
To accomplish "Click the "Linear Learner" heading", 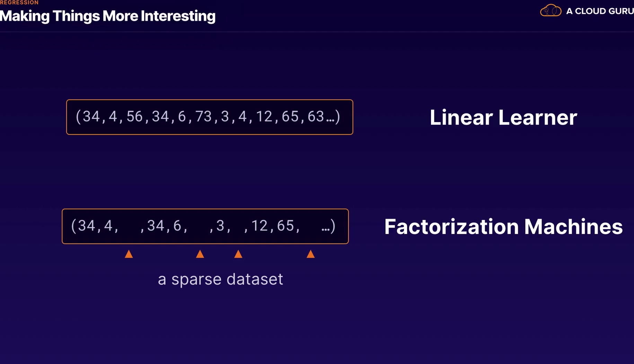I will (503, 117).
